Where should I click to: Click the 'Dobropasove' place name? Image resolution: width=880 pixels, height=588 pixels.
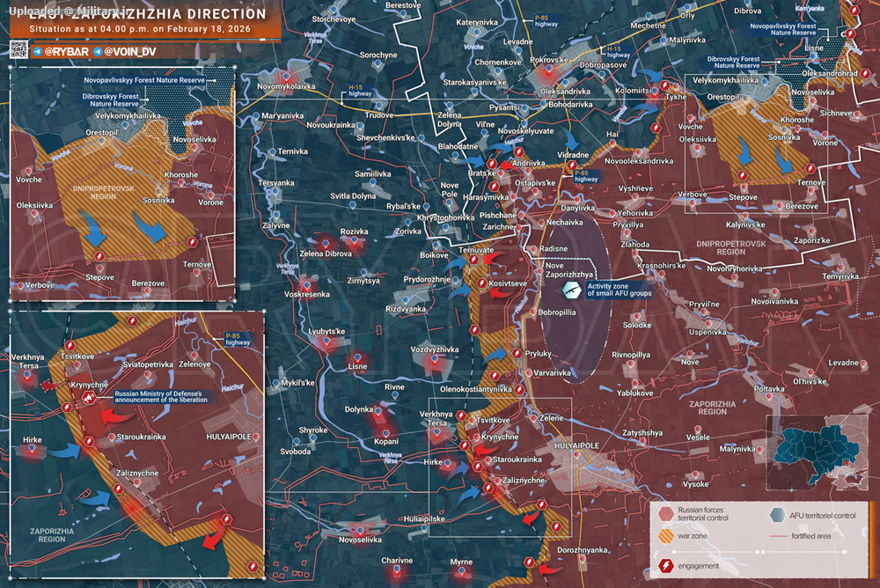click(x=603, y=65)
